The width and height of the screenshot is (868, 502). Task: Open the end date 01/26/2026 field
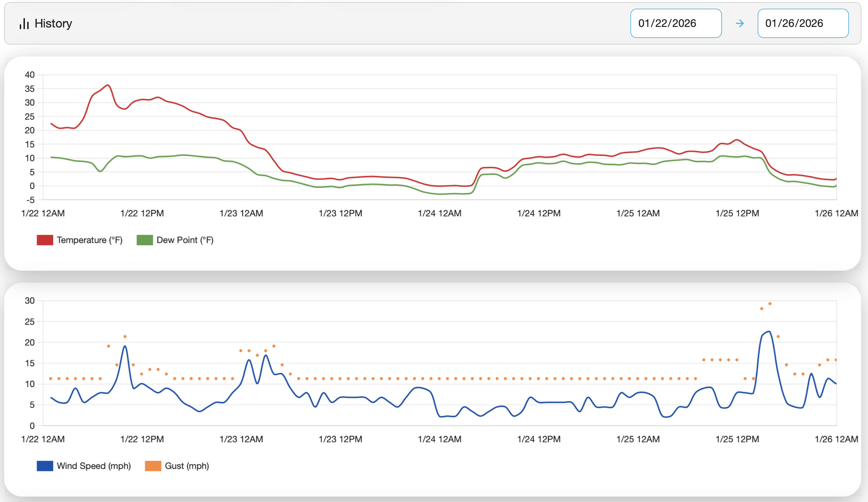coord(803,24)
